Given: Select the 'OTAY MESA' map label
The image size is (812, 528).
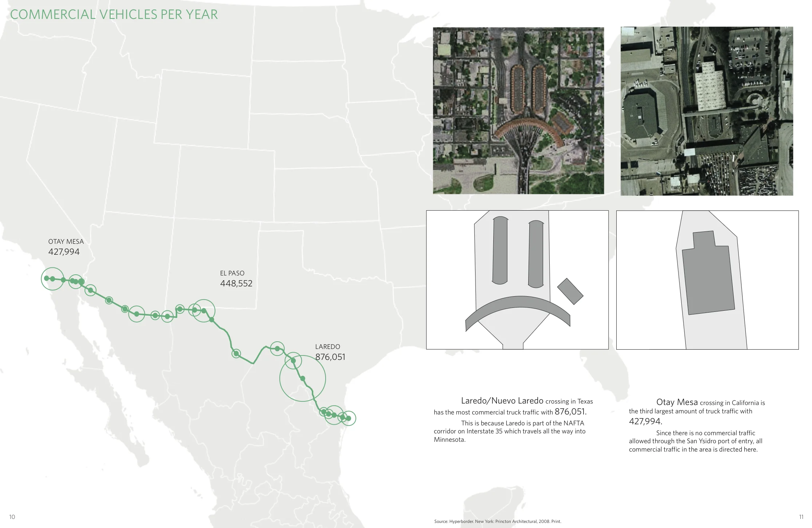Looking at the screenshot, I should tap(66, 242).
